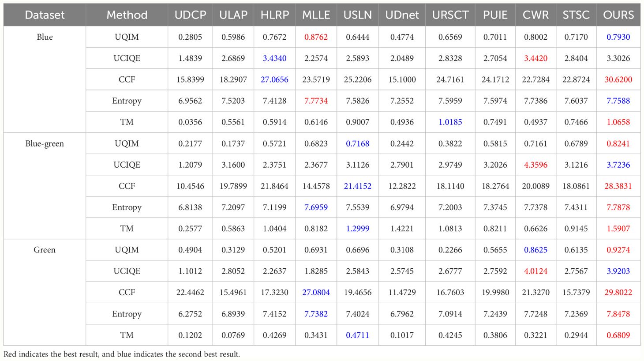The image size is (644, 361).
Task: Select the cell 0.1017
Action: coord(402,335)
